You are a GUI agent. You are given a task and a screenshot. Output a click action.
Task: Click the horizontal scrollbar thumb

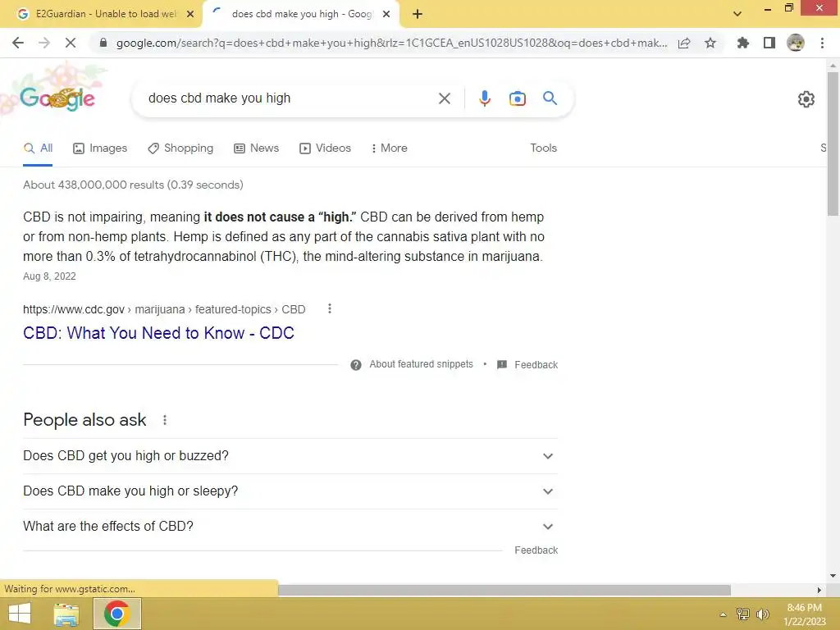coord(504,591)
